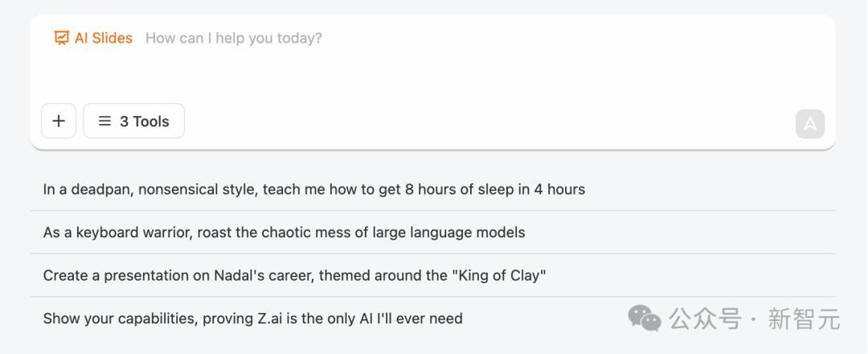Click the AI Slides presentation icon
This screenshot has width=868, height=354.
point(61,39)
